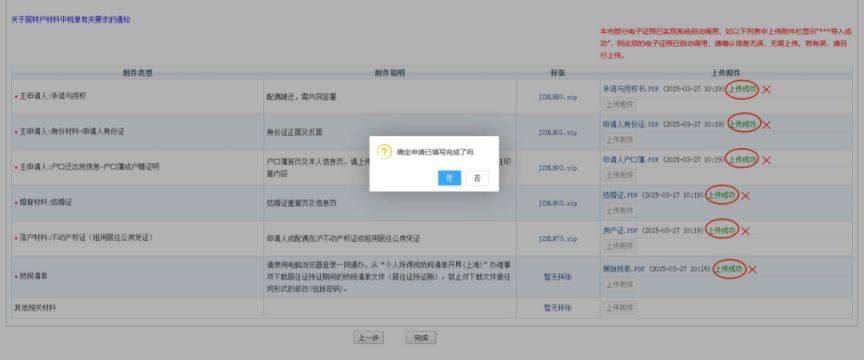Download the JZHLH03.zip sample file
The image size is (864, 360).
[558, 203]
